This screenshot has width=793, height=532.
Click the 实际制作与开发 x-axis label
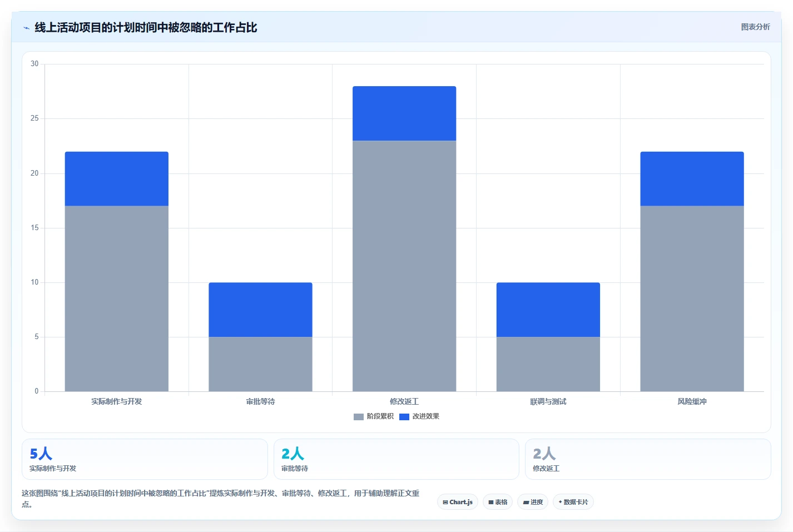coord(117,401)
